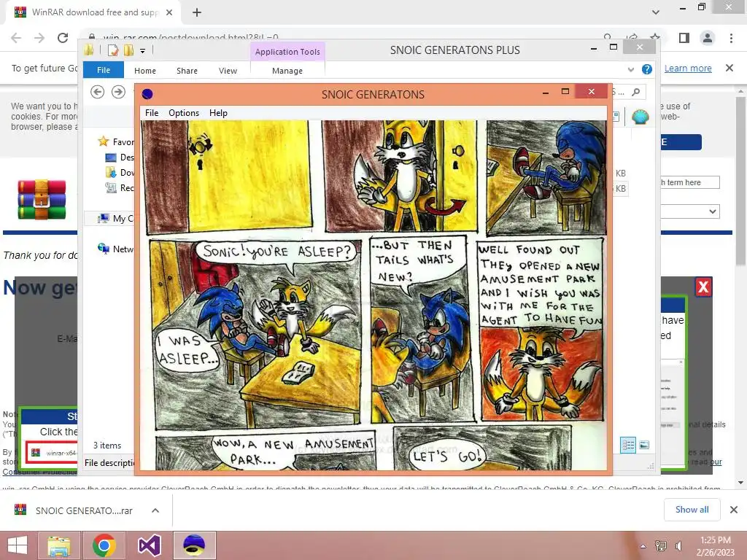Switch to the Share ribbon tab
Screen dimensions: 747x560
[x=187, y=71]
